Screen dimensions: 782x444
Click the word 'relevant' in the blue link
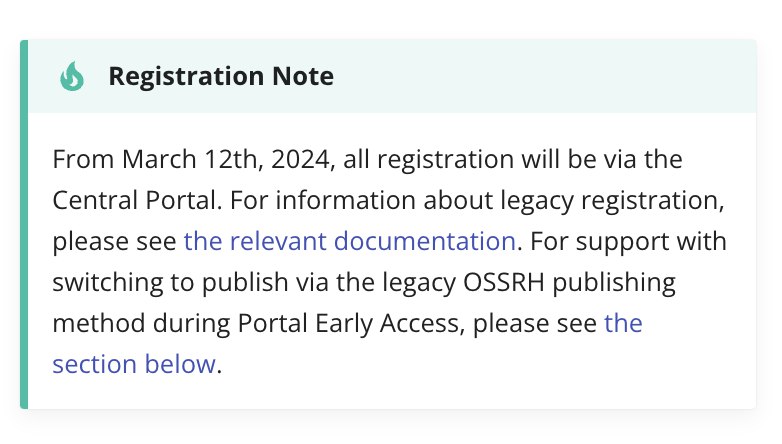[276, 241]
